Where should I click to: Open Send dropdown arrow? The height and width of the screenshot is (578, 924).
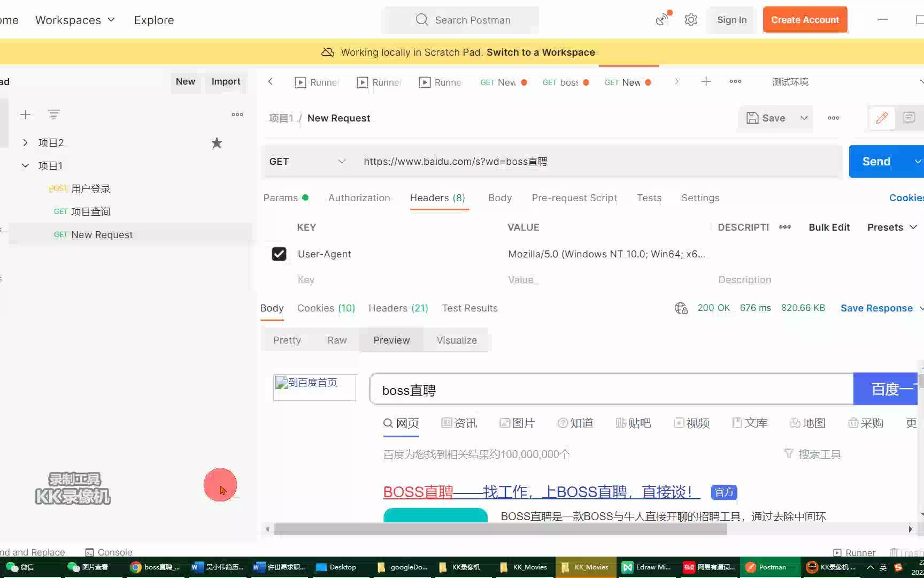[x=918, y=162]
